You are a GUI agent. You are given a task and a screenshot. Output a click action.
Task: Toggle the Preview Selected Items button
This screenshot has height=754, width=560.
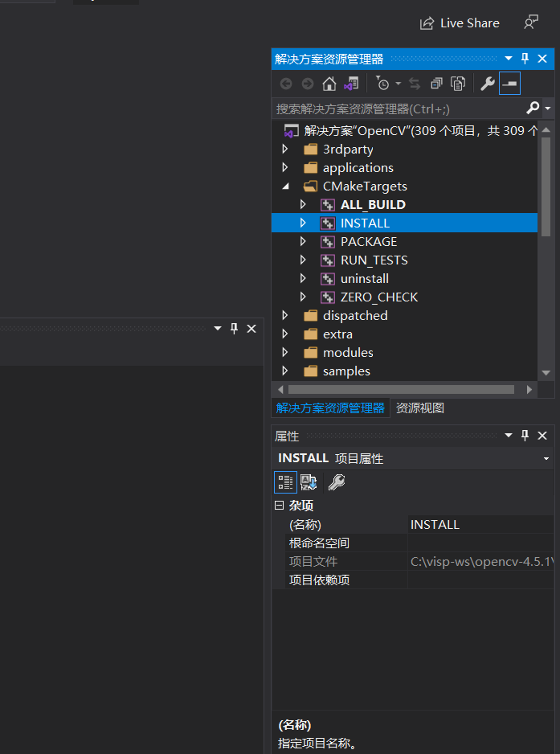509,84
